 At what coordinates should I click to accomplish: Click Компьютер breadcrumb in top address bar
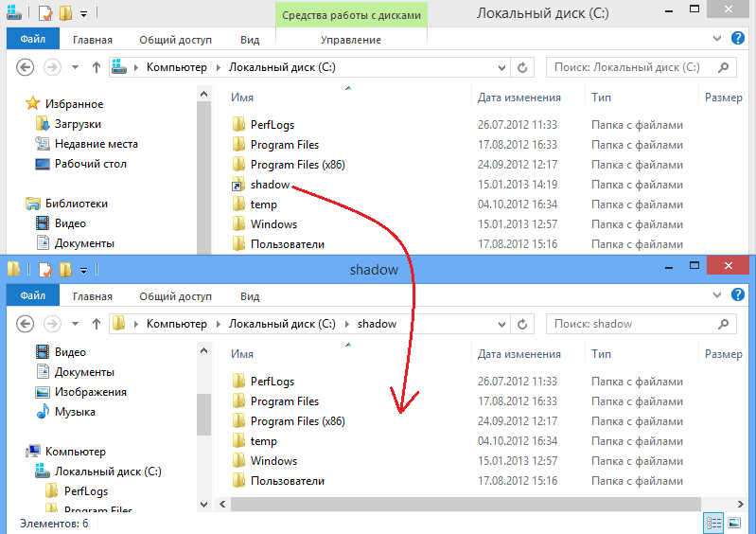[177, 67]
